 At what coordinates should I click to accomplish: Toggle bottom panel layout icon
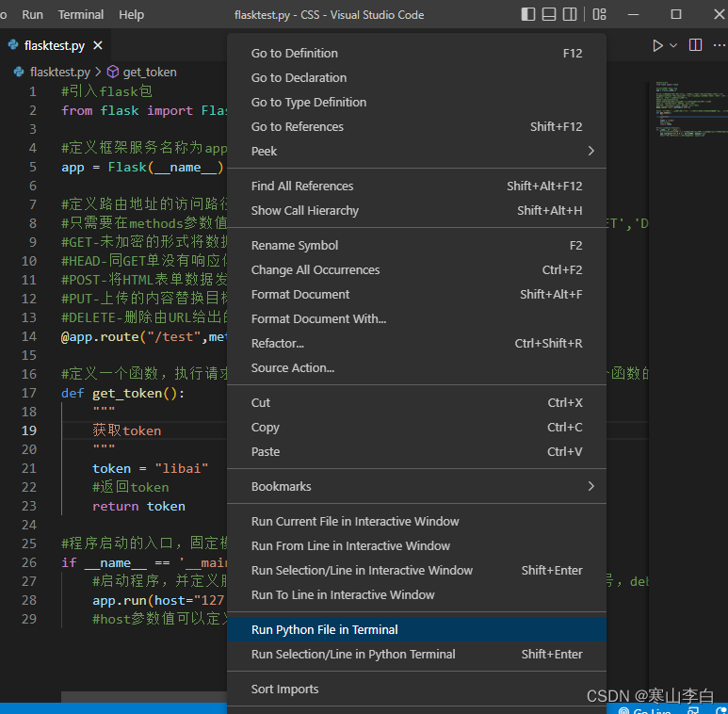coord(549,14)
